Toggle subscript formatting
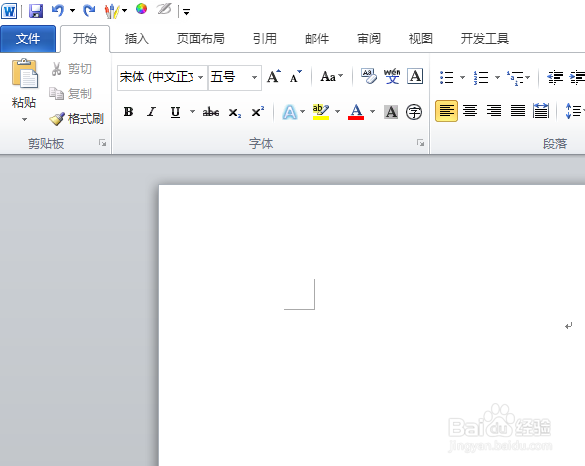The image size is (585, 466). tap(234, 112)
